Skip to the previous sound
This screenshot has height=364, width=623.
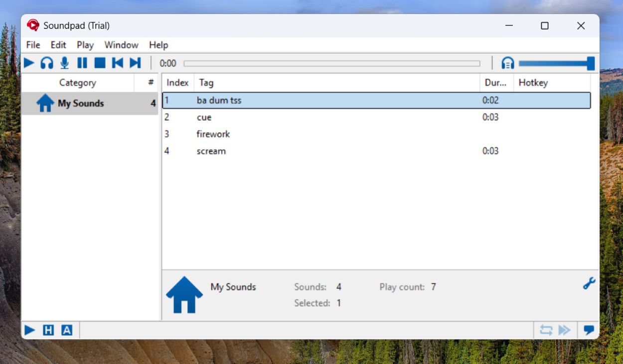click(x=118, y=63)
